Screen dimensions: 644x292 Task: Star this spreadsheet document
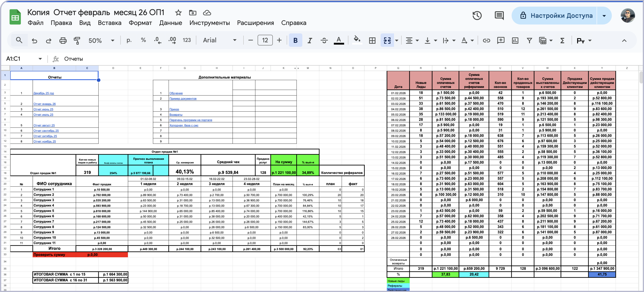pyautogui.click(x=178, y=12)
